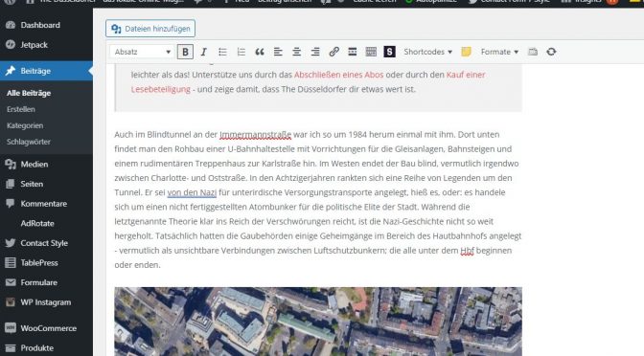Click the 'Lesebeteiligung' red link text

(x=161, y=89)
